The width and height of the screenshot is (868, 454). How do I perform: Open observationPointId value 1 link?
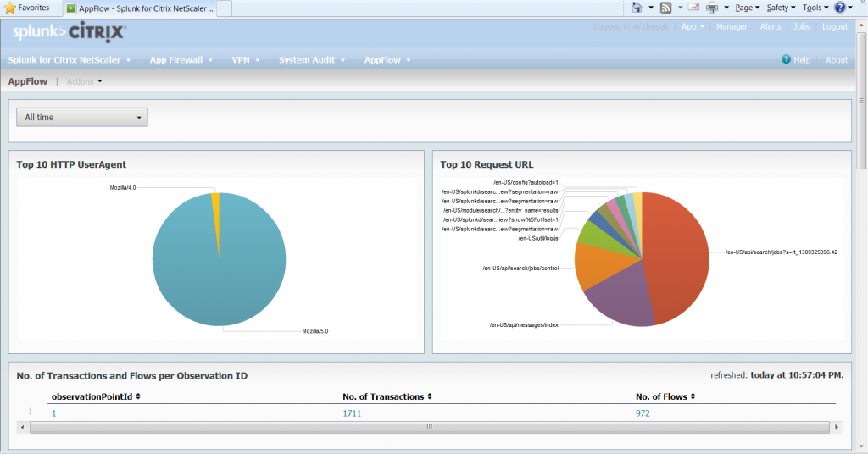(x=53, y=413)
